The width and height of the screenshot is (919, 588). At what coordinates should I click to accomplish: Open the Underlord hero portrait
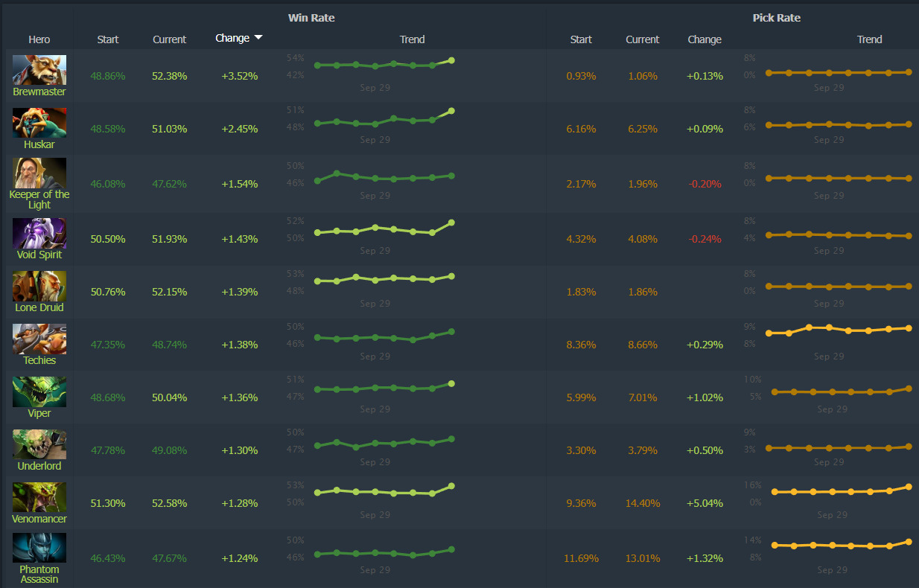click(x=39, y=444)
